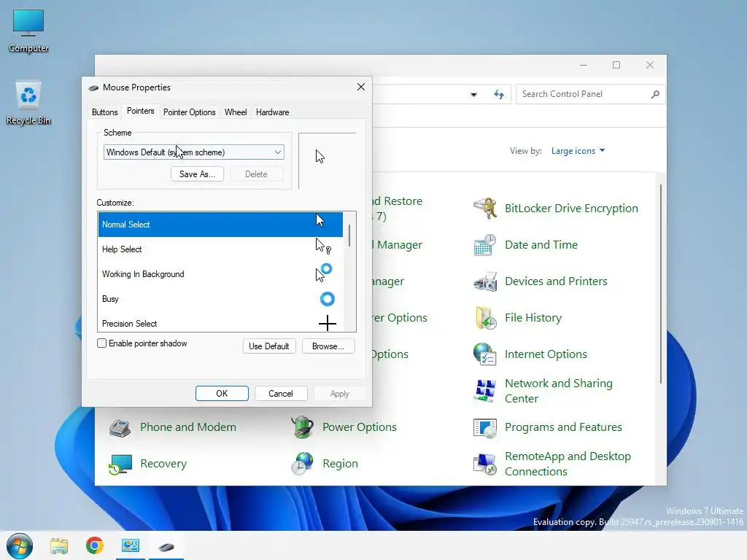Select the Help Select row
This screenshot has width=747, height=560.
(x=220, y=249)
